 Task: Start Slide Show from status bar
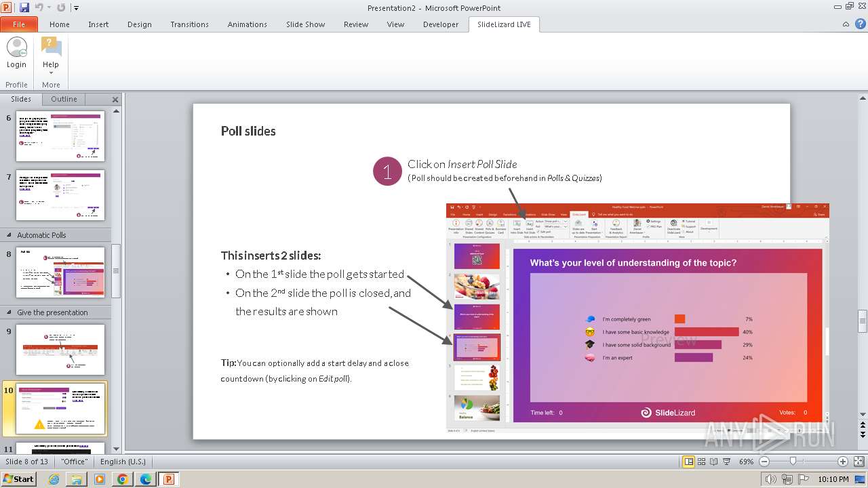(727, 462)
